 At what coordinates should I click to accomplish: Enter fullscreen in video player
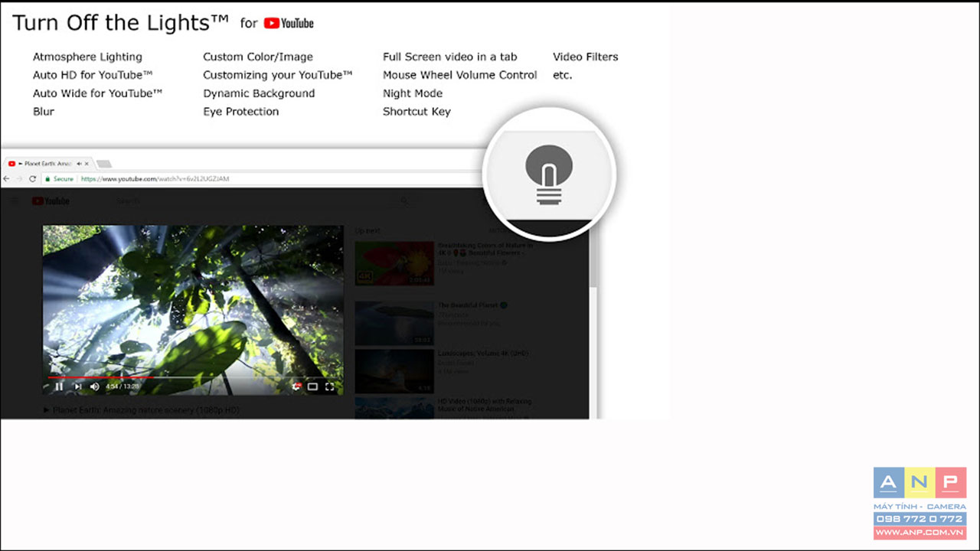point(329,386)
